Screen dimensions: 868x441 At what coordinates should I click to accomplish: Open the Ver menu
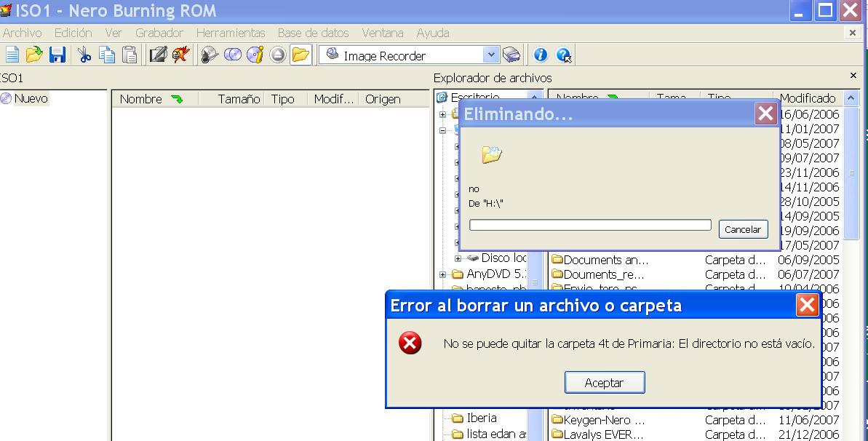point(114,33)
